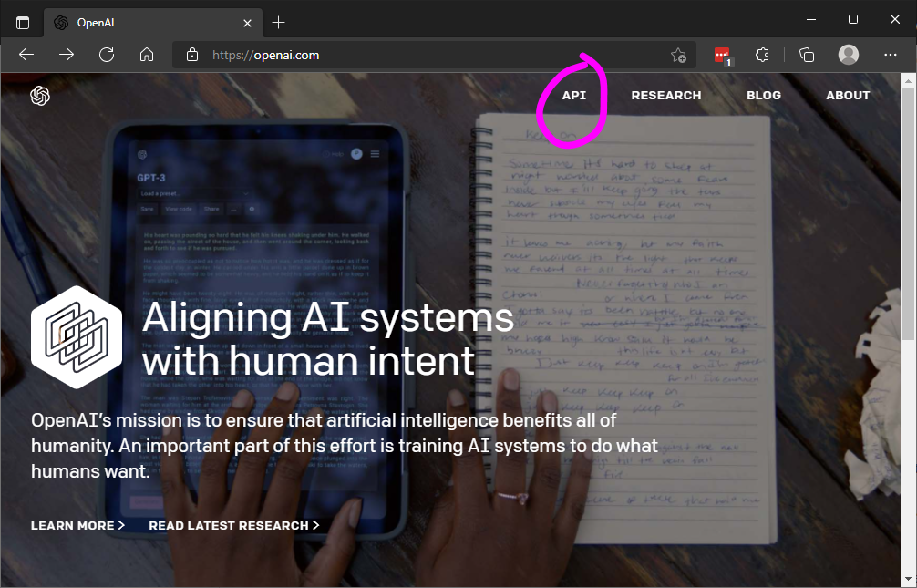Open the circled API navigation link

572,95
